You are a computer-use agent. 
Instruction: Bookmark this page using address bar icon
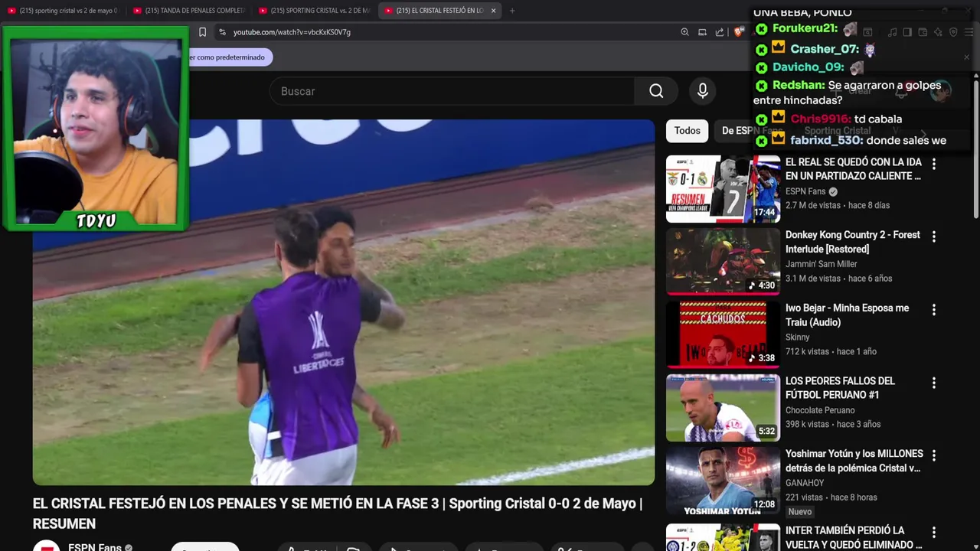tap(202, 32)
